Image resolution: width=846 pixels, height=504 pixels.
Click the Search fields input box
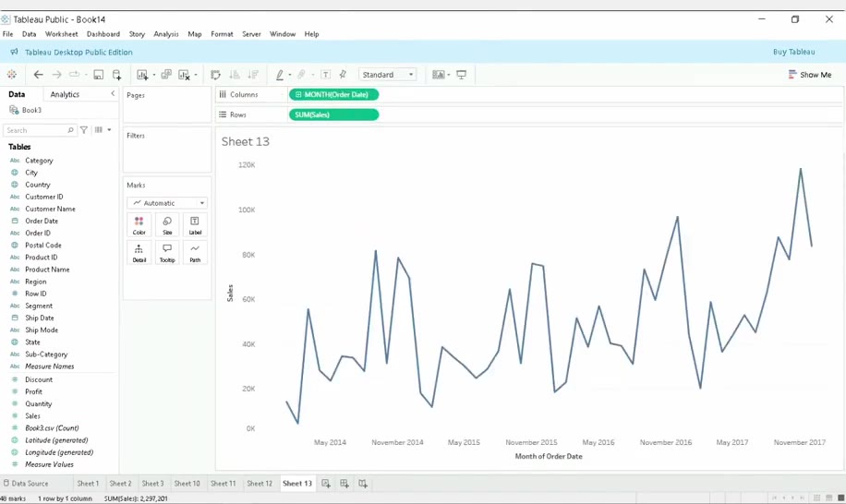(x=39, y=130)
